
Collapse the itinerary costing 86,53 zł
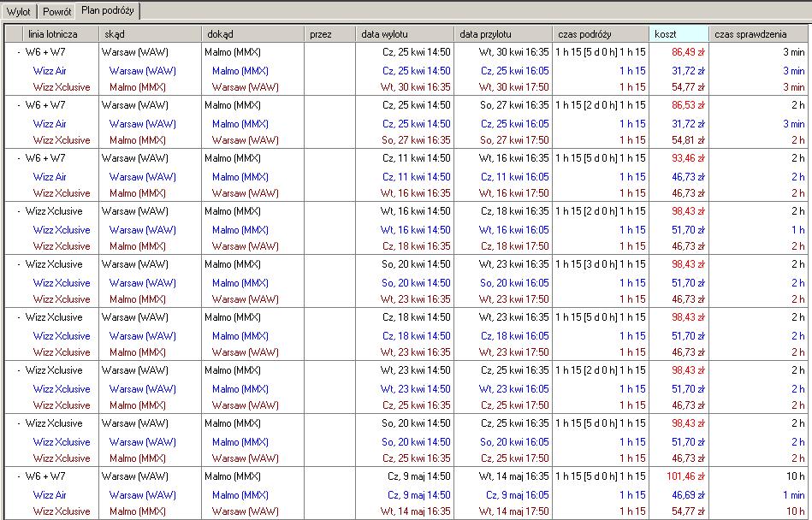click(19, 105)
